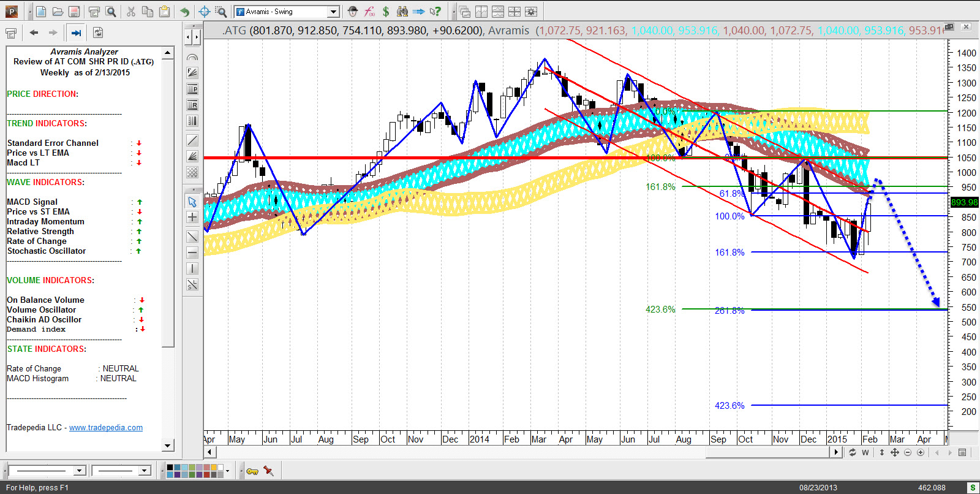980x494 pixels.
Task: Select the Fibonacci fan drawing tool
Action: [192, 156]
